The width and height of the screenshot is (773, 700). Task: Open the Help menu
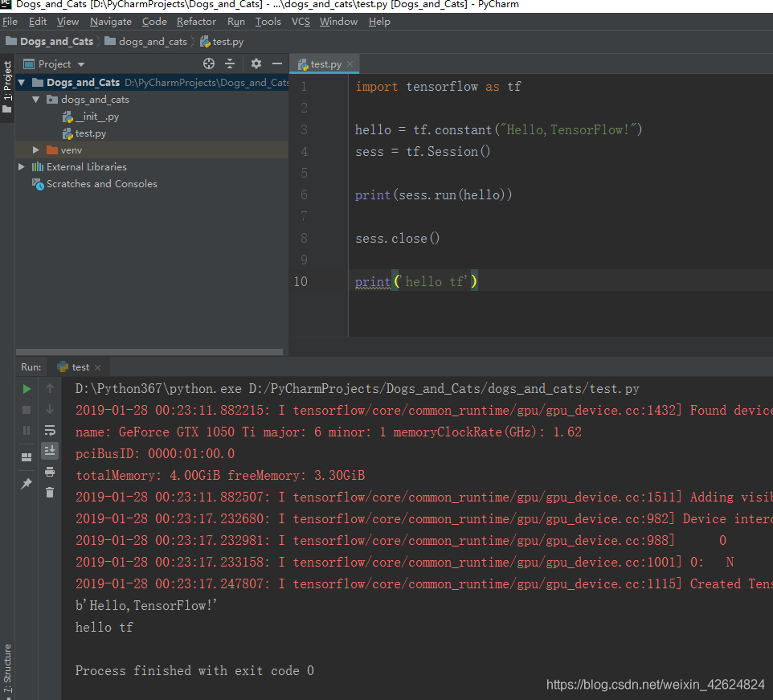(379, 22)
